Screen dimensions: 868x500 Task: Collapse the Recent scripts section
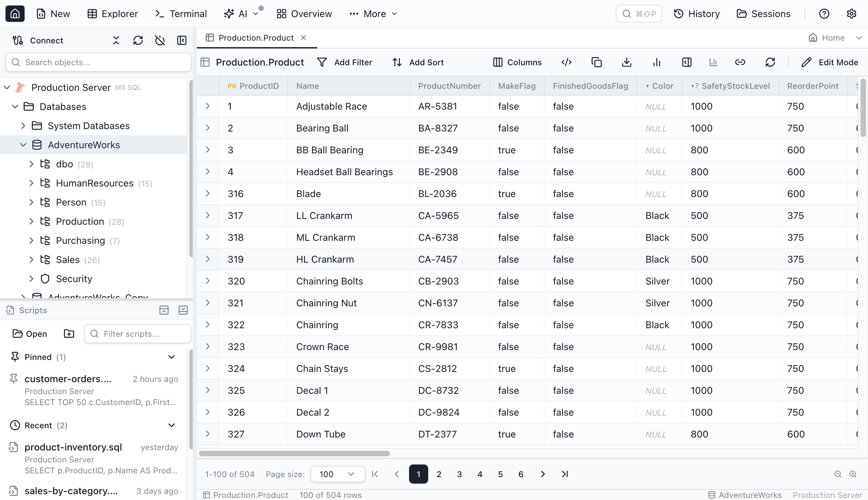click(x=171, y=425)
